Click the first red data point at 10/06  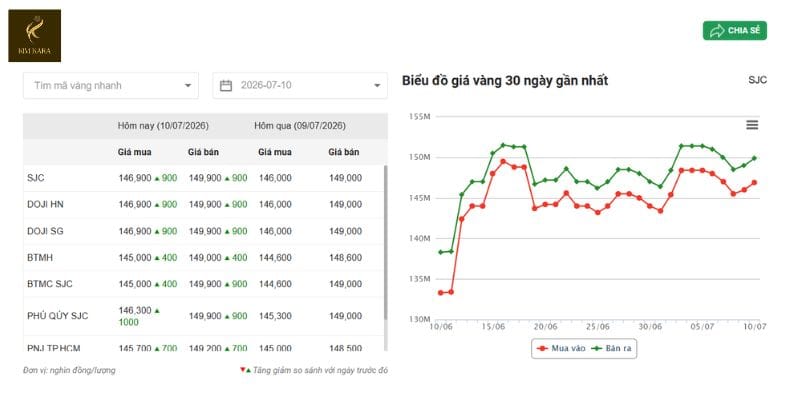pos(441,292)
